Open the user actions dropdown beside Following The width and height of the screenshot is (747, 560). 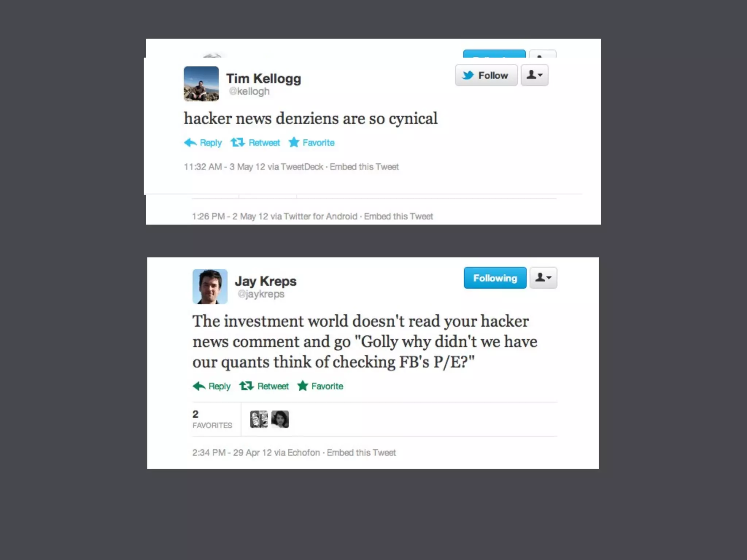543,278
